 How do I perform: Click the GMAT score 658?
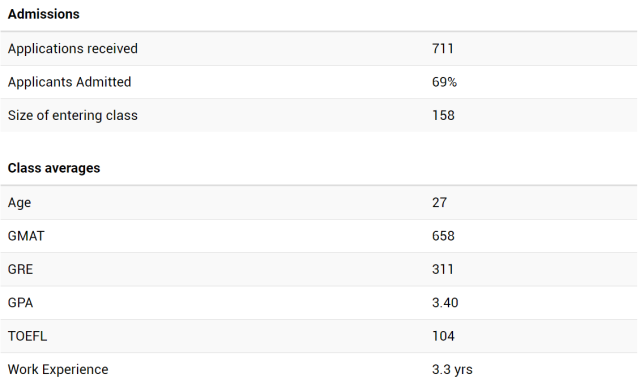tap(443, 236)
